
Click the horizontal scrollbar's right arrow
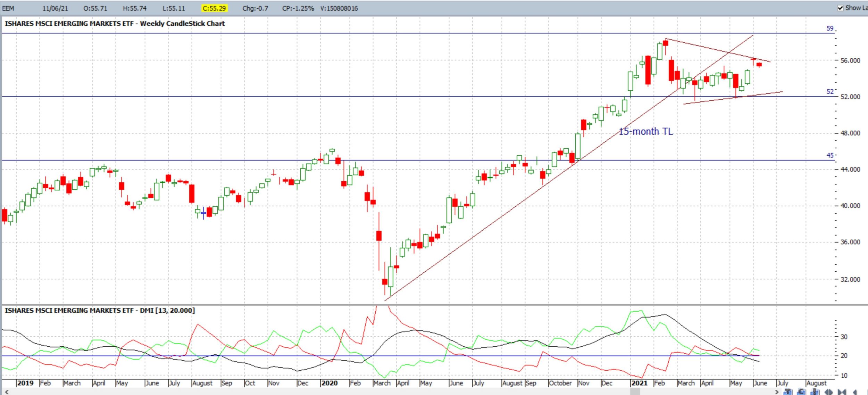coord(777,392)
